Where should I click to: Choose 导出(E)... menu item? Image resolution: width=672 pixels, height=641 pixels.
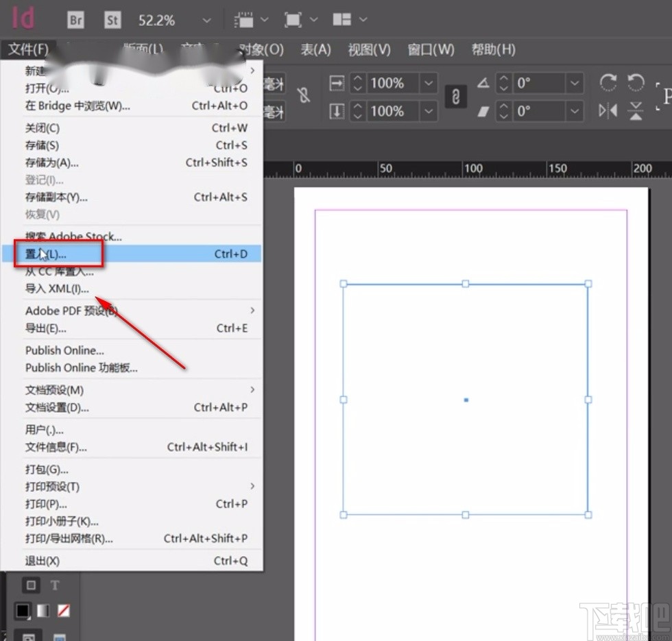132,328
